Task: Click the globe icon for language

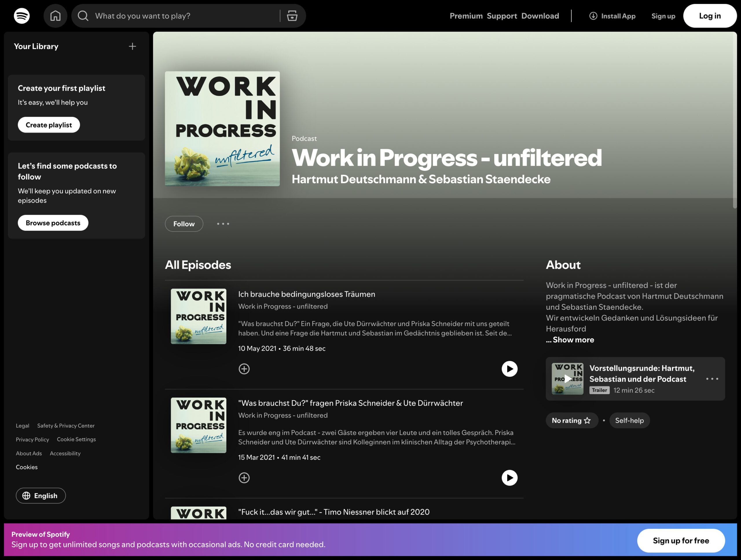Action: coord(26,496)
